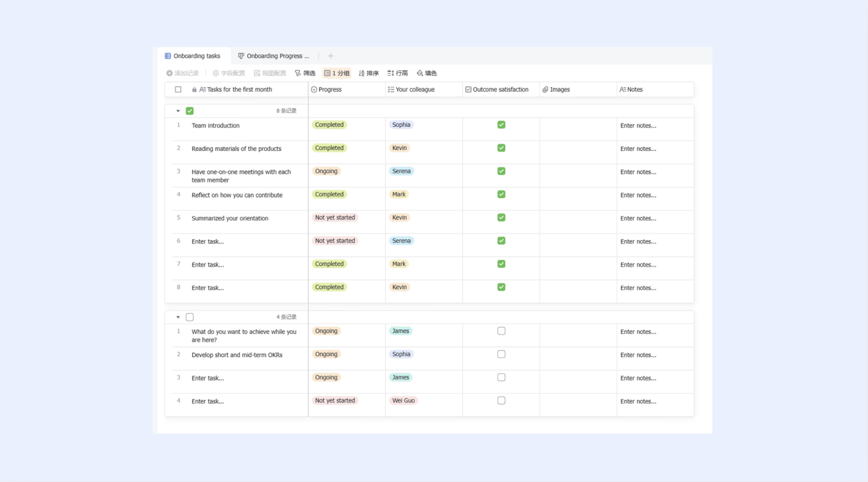Click the '4 条记录' record count label
The image size is (868, 482).
click(286, 317)
